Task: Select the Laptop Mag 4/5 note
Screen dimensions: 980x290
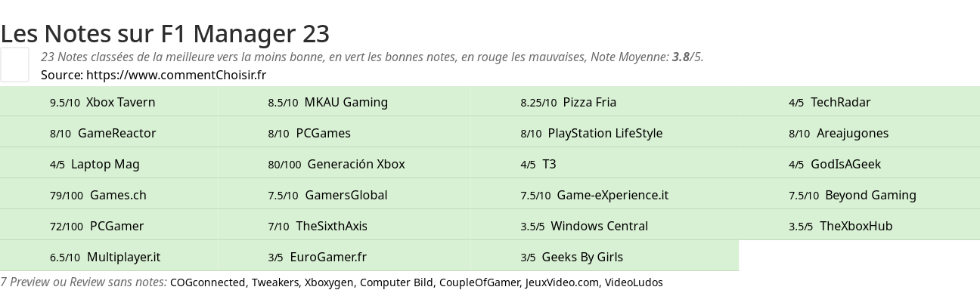Action: pos(109,164)
